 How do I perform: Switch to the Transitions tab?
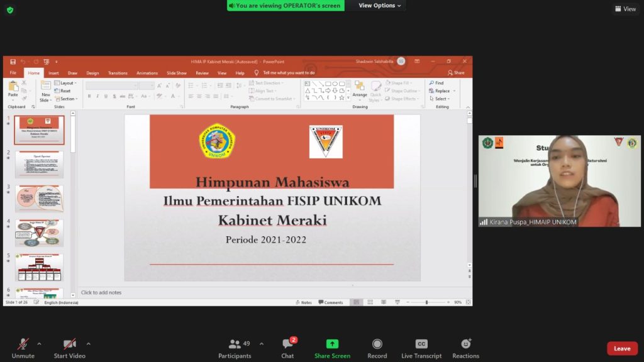pyautogui.click(x=118, y=73)
